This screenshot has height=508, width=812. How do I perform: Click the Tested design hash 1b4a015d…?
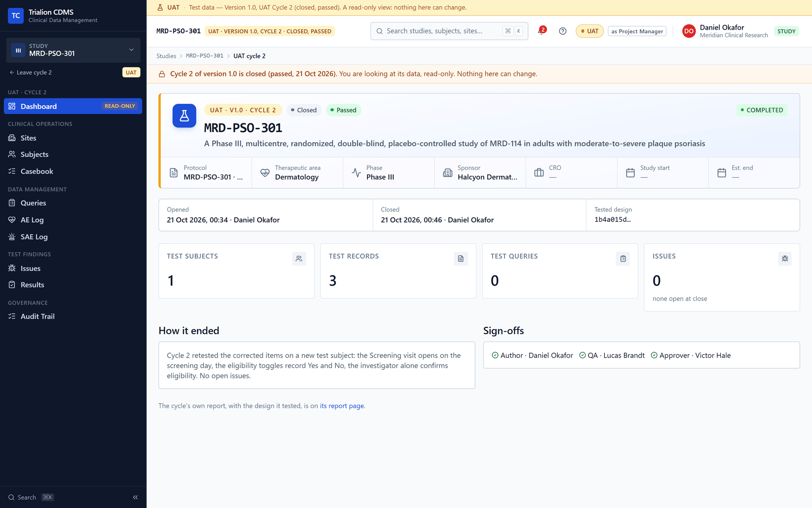click(612, 219)
